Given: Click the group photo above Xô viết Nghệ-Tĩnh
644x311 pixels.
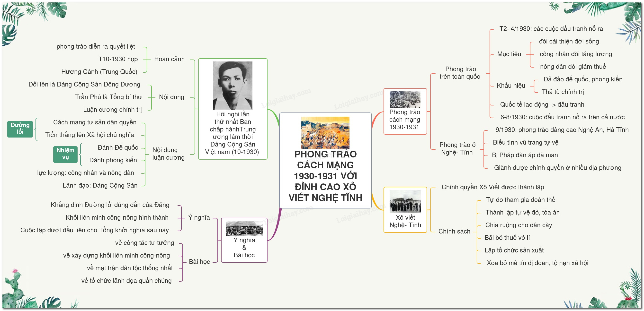Looking at the screenshot, I should click(405, 201).
